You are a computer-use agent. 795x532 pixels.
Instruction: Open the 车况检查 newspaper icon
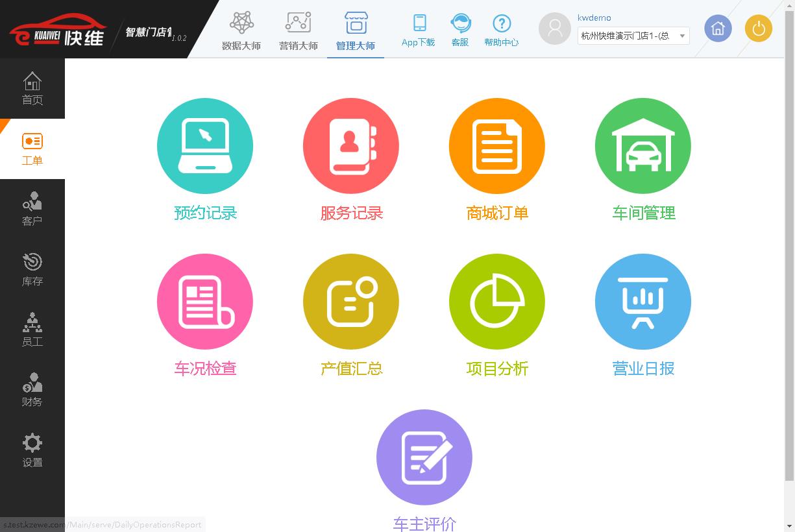(205, 302)
